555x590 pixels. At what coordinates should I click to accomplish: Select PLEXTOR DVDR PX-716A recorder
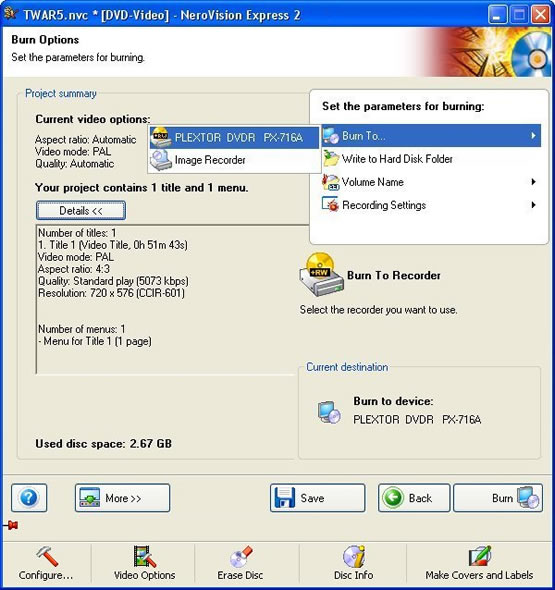[234, 138]
